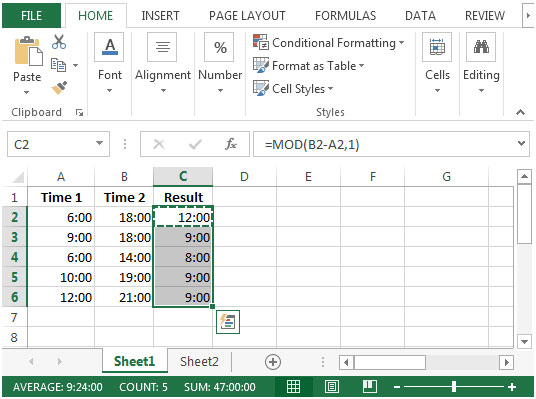The image size is (536, 399).
Task: Click the zoom slider handle
Action: tap(454, 387)
